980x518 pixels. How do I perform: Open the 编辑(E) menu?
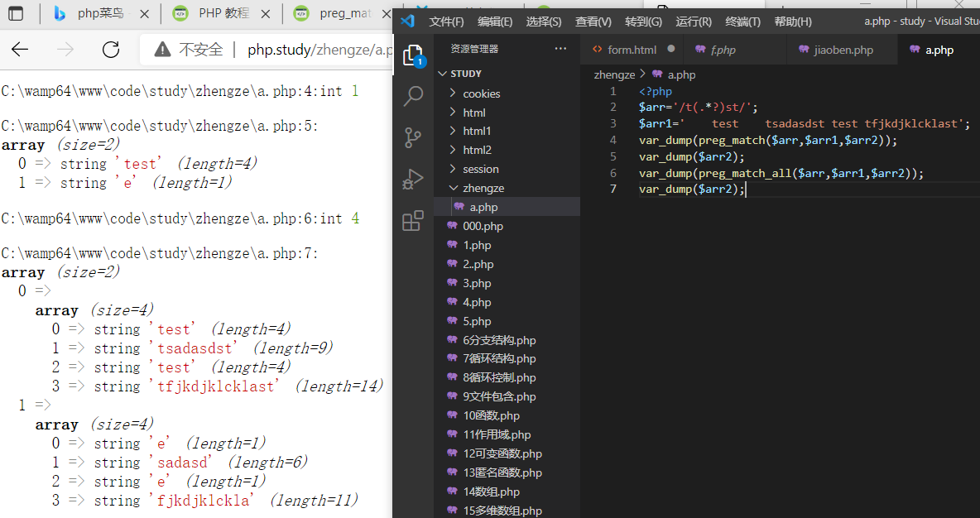(495, 22)
